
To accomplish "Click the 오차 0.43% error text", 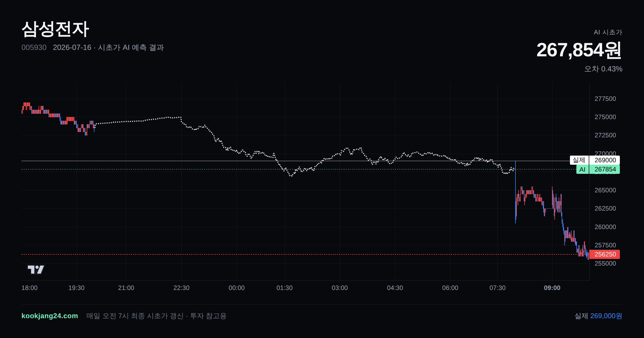I will coord(603,69).
